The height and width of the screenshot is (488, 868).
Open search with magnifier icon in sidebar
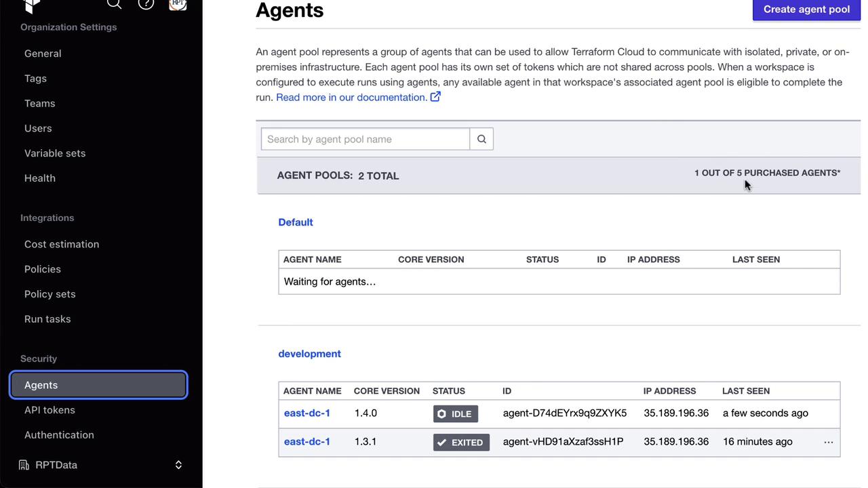114,4
